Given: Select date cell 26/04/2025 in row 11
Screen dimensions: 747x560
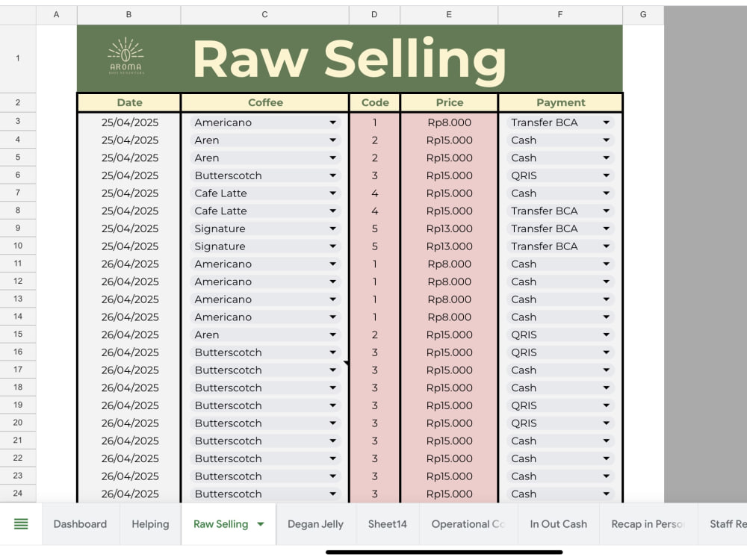Looking at the screenshot, I should coord(129,264).
